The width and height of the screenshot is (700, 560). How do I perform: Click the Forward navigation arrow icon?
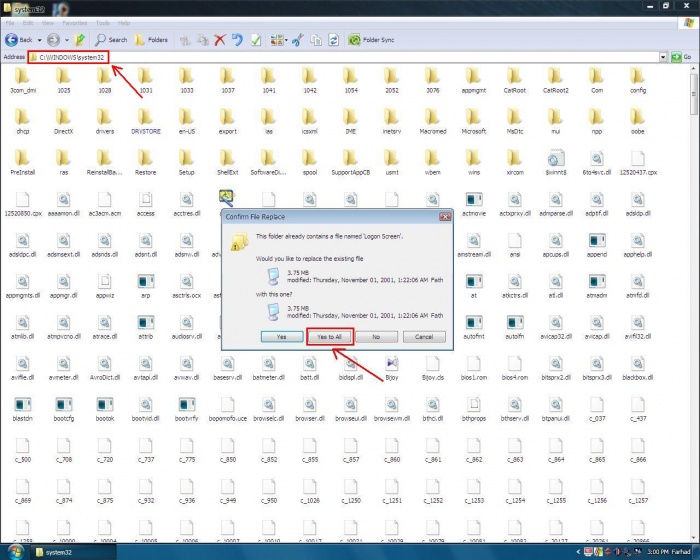click(x=53, y=40)
